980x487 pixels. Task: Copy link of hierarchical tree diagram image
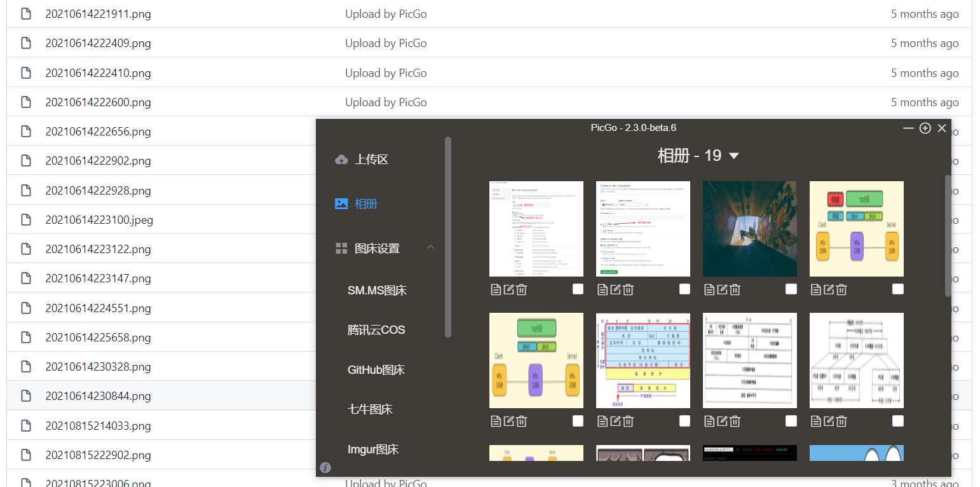pos(816,421)
